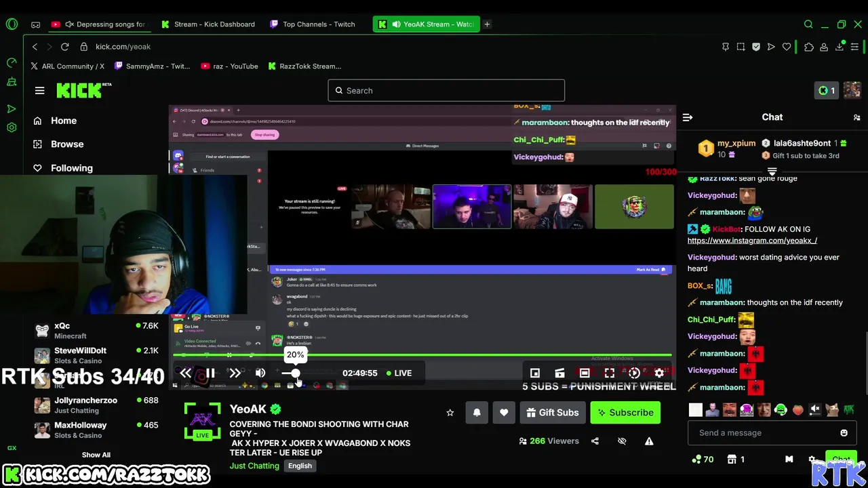Toggle theater mode in player
Screen dimensions: 868x488
(x=585, y=373)
